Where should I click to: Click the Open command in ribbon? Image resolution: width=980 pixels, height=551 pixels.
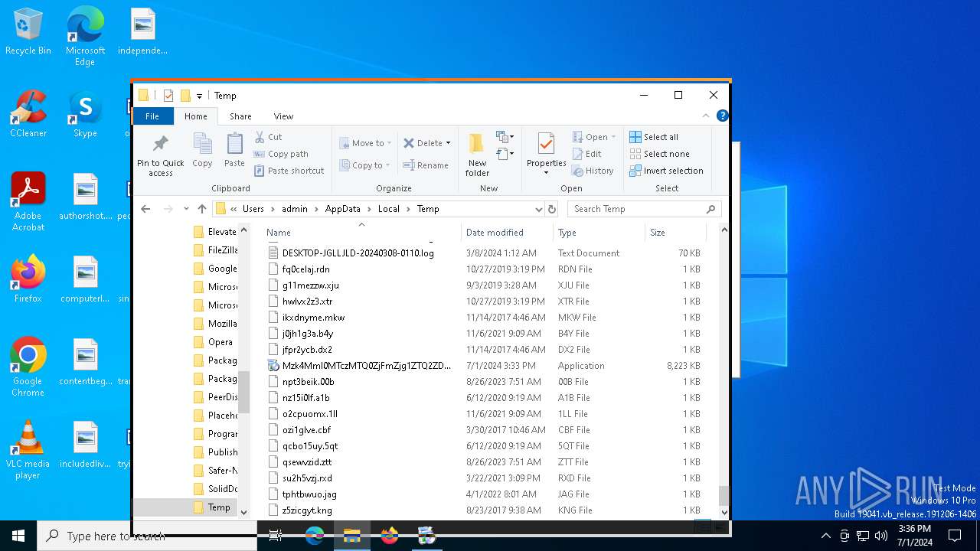(x=593, y=137)
